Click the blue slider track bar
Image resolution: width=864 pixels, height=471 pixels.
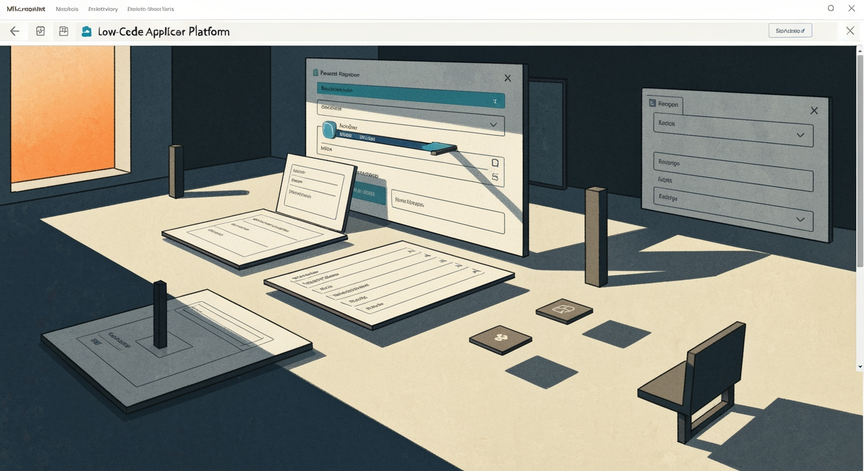click(x=384, y=140)
